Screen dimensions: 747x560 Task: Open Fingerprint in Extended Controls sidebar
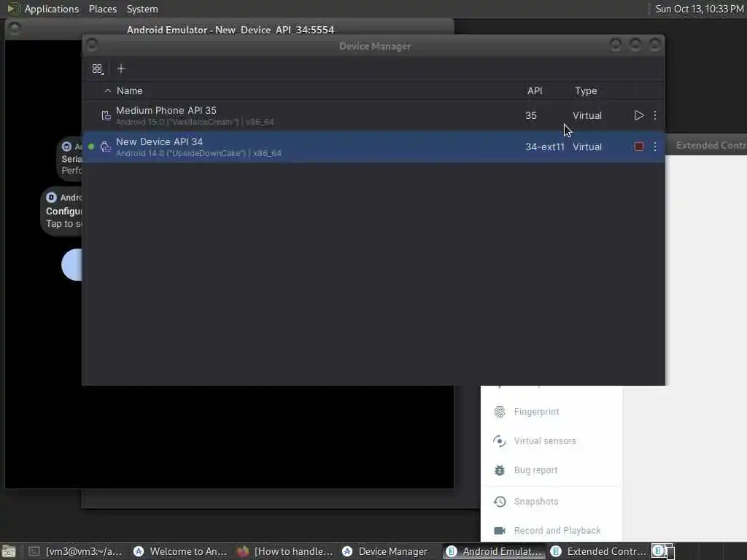(551, 411)
